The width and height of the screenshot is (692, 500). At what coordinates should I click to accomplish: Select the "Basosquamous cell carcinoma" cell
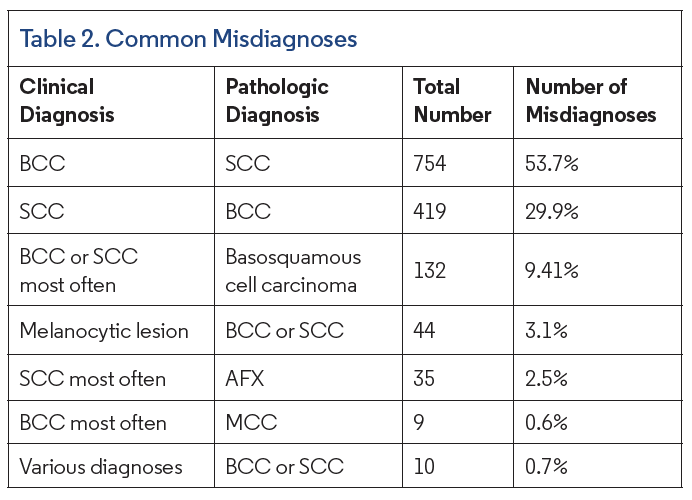point(293,271)
